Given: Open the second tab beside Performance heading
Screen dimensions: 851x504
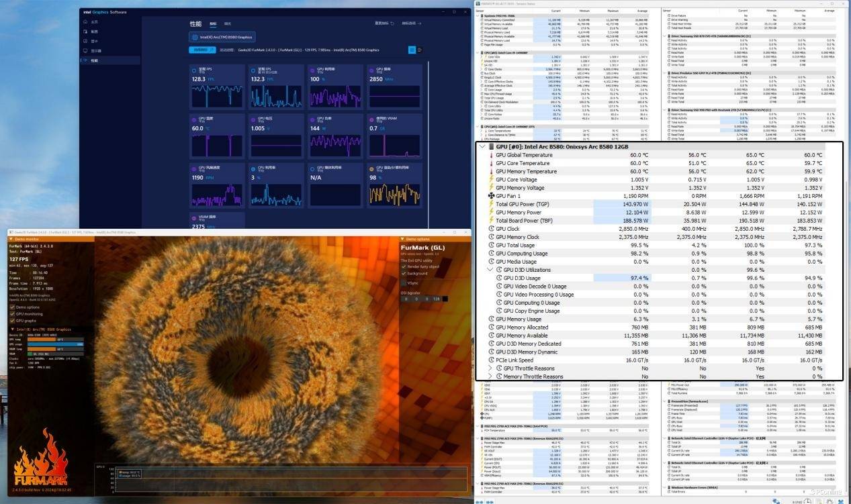Looking at the screenshot, I should coord(228,24).
